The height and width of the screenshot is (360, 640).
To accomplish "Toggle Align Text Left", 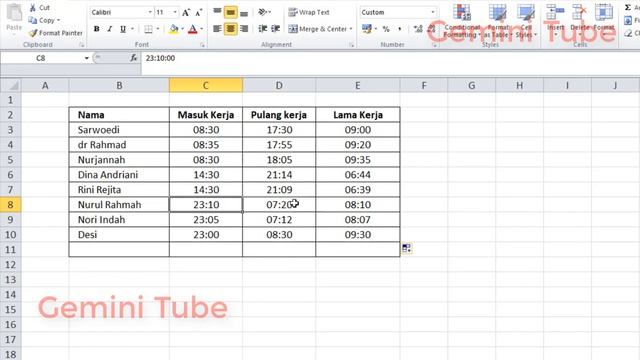I will point(217,29).
